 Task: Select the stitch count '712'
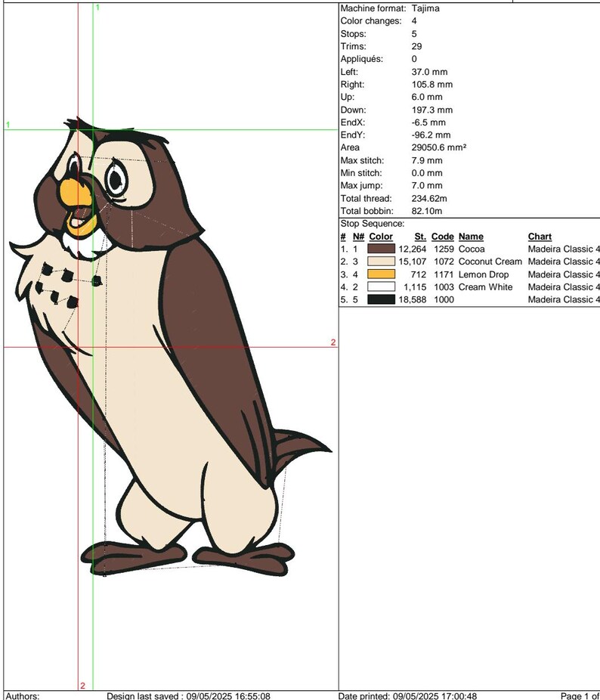(419, 274)
